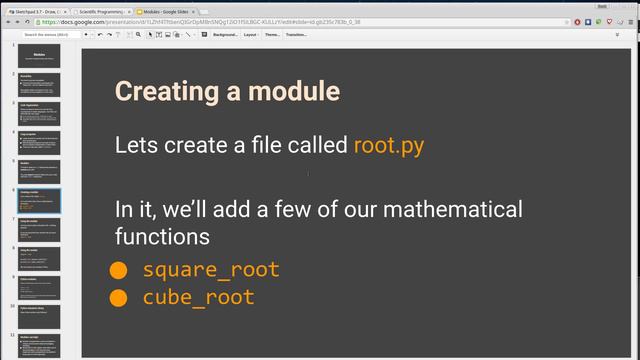Screen dimensions: 640x360
Task: Click the heart-shaped extension icon
Action: click(609, 22)
